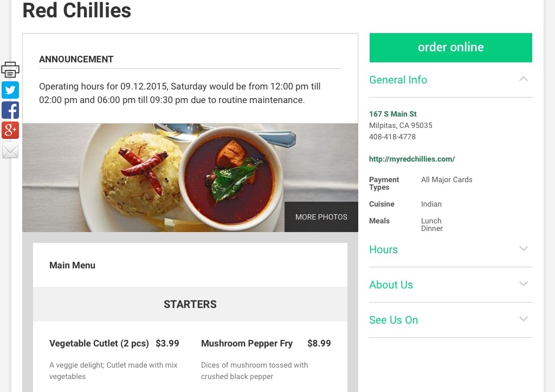The width and height of the screenshot is (555, 392).
Task: Share via Google Plus icon
Action: 10,130
